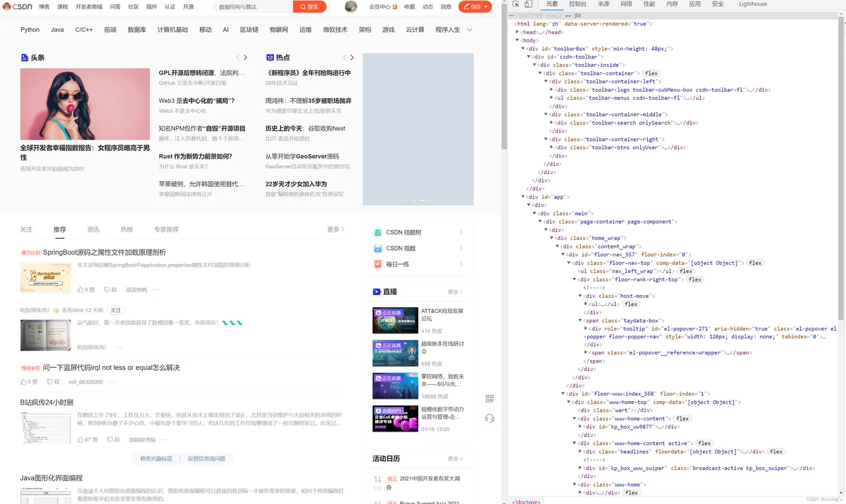This screenshot has width=846, height=504.
Task: Click the 热点 section news icon
Action: tap(270, 57)
